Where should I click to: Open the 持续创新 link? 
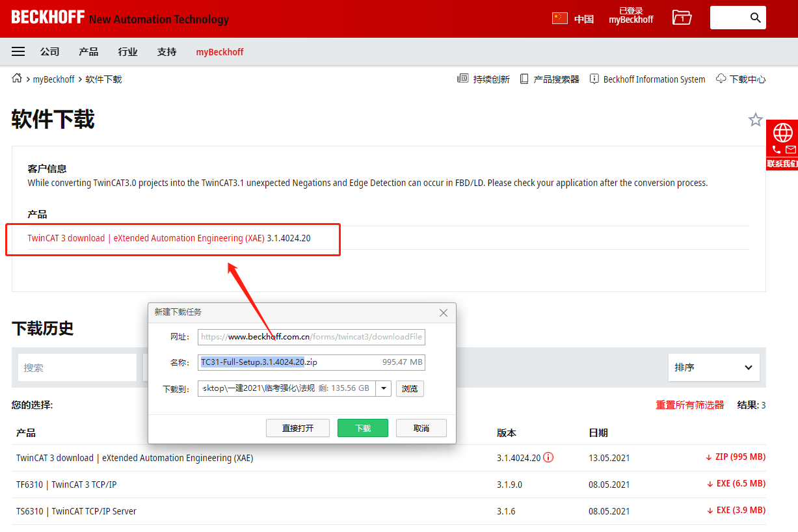tap(483, 79)
